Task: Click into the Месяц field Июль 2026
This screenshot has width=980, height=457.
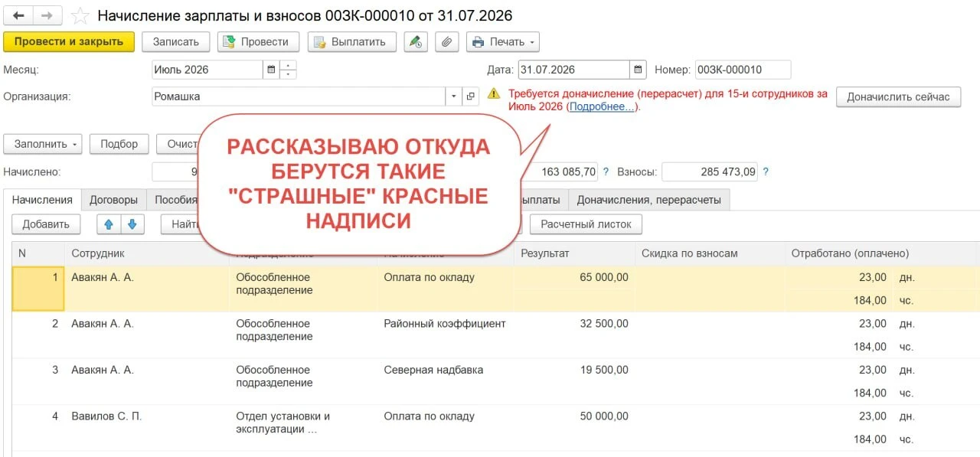Action: pos(207,70)
